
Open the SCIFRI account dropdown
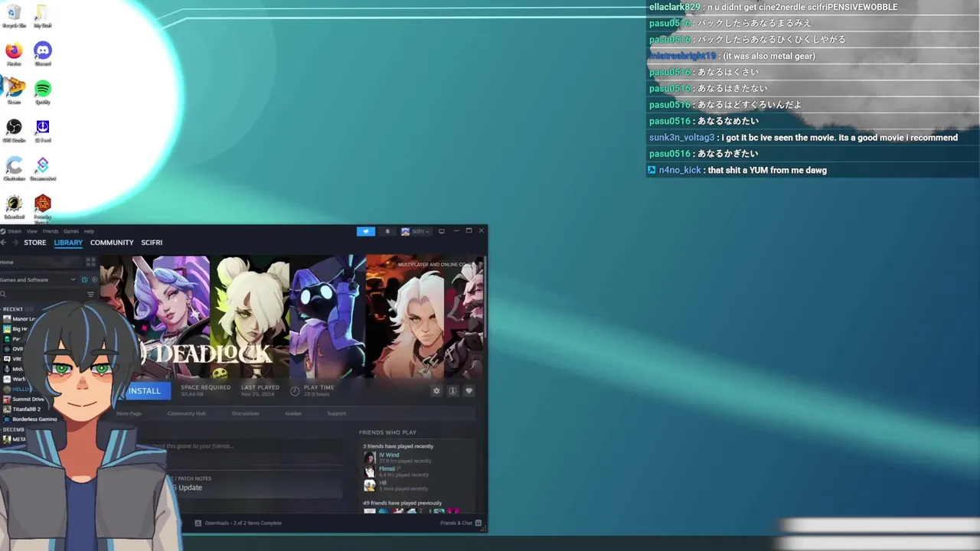click(416, 231)
